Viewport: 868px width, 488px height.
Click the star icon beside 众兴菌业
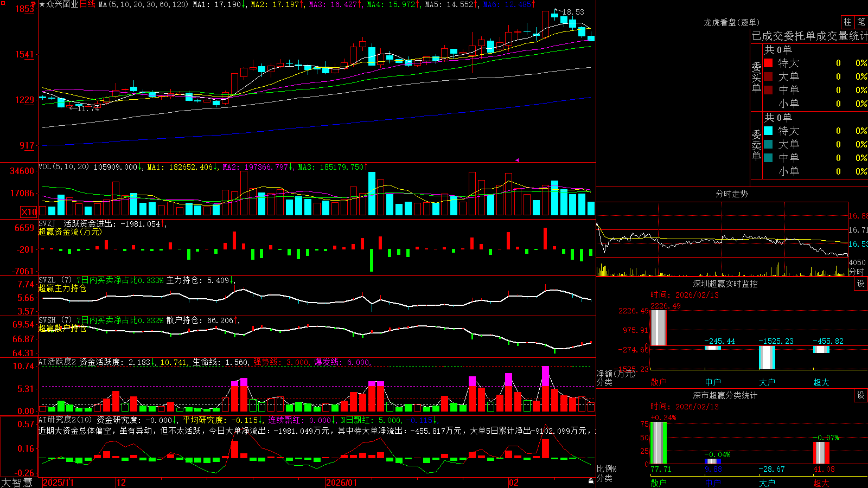42,4
